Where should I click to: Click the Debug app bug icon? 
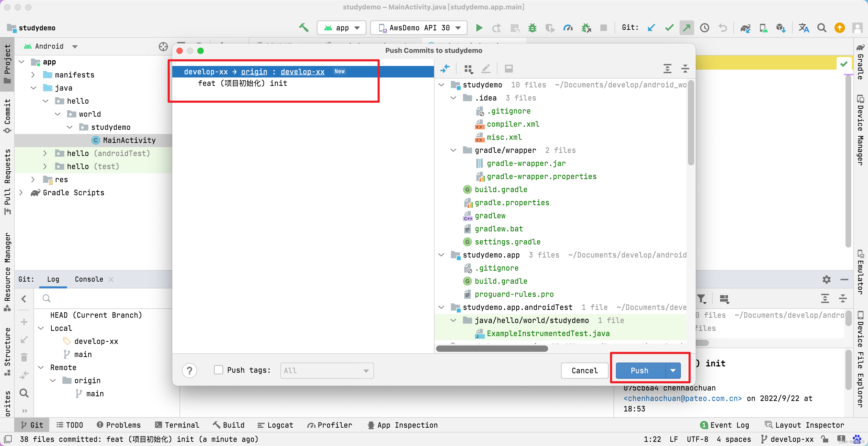coord(532,28)
